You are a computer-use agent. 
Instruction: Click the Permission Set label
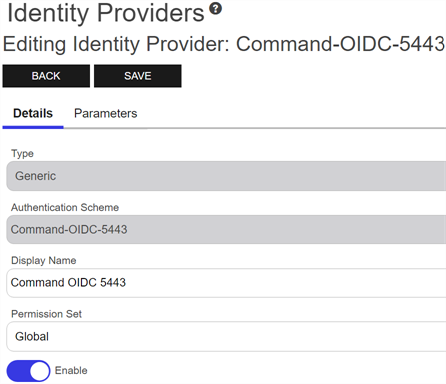pos(46,314)
